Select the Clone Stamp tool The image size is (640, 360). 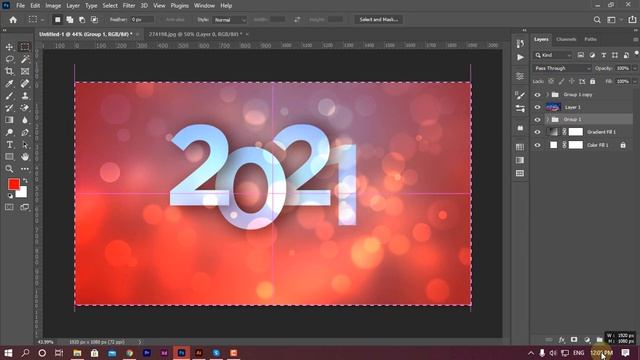(24, 96)
